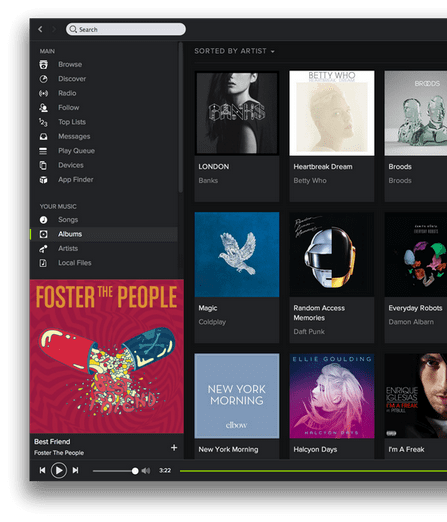This screenshot has width=447, height=522.
Task: Click the Top Lists numbered icon
Action: pos(43,122)
